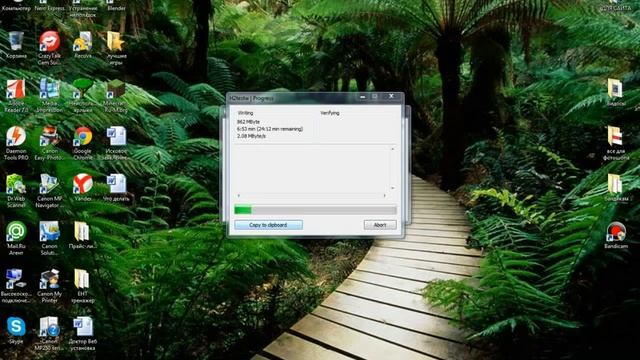Select the Canon Solution icon
This screenshot has height=360, width=640.
(49, 238)
